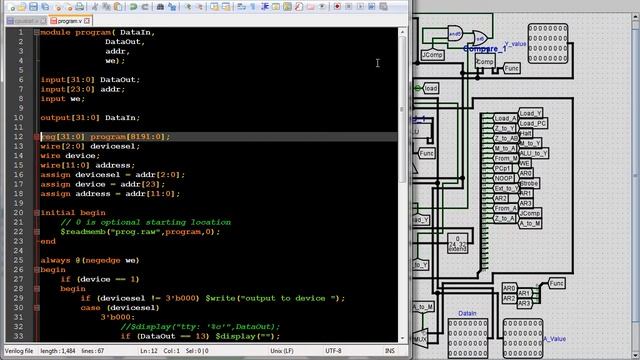Viewport: 640px width, 360px height.
Task: Click the circuit window scrollbar down arrow
Action: [636, 355]
